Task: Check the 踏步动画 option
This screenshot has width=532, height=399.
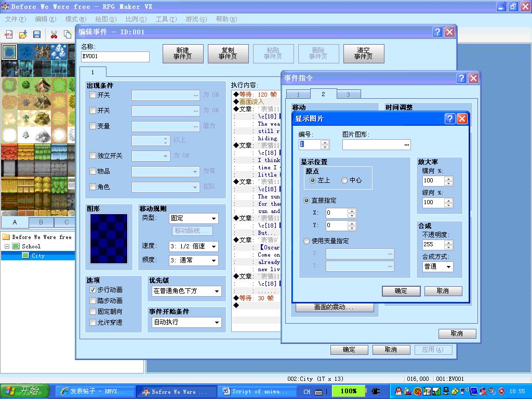Action: coord(92,301)
